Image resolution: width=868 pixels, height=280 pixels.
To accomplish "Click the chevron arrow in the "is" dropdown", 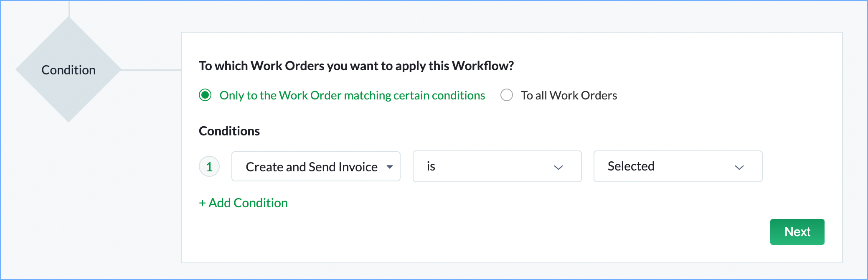I will click(558, 167).
